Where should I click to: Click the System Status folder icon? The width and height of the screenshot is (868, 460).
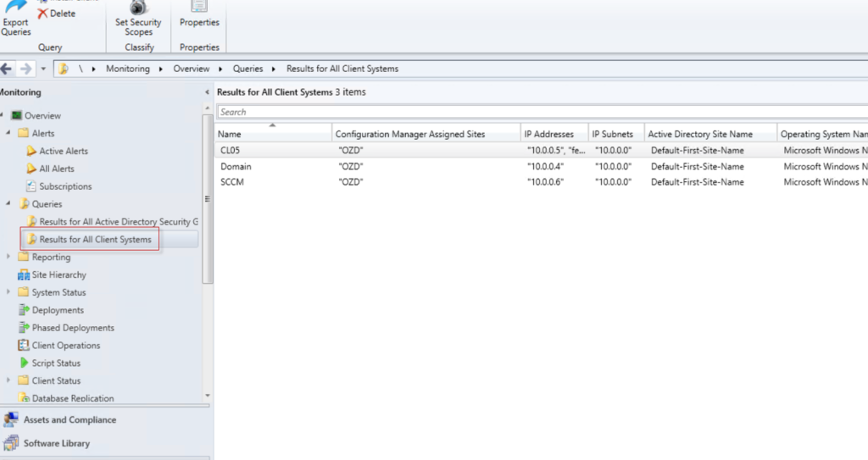23,292
